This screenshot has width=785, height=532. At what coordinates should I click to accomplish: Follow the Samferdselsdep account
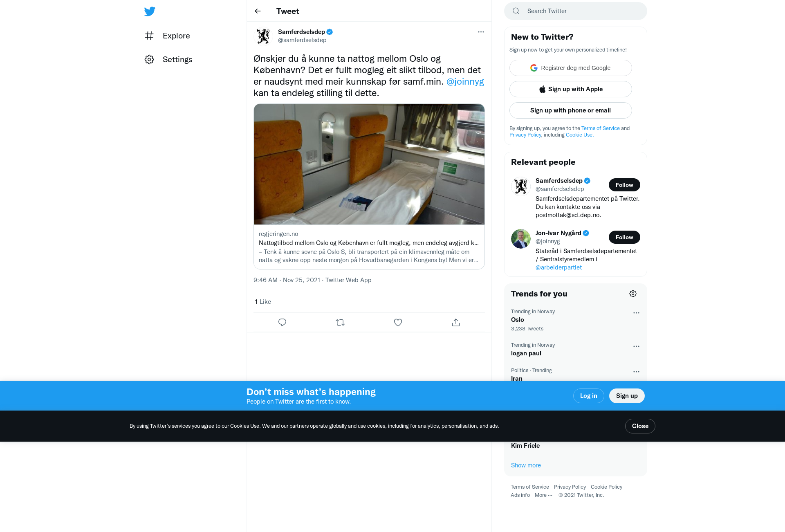pyautogui.click(x=624, y=185)
